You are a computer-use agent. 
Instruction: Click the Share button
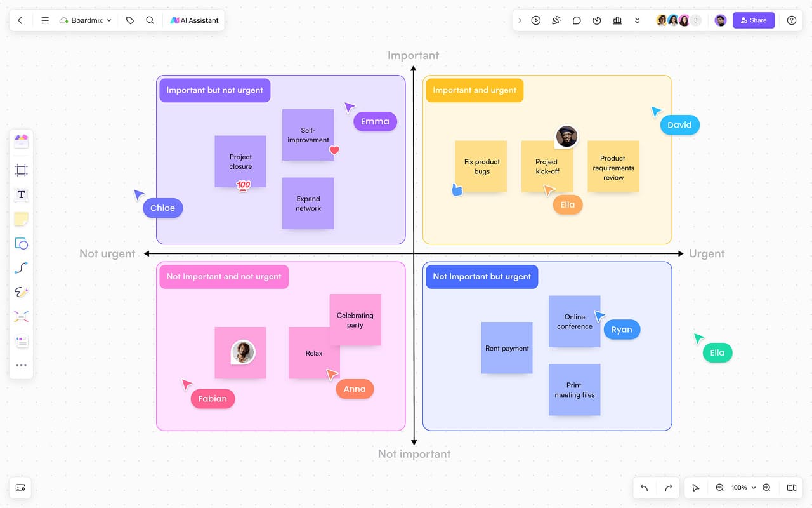754,20
